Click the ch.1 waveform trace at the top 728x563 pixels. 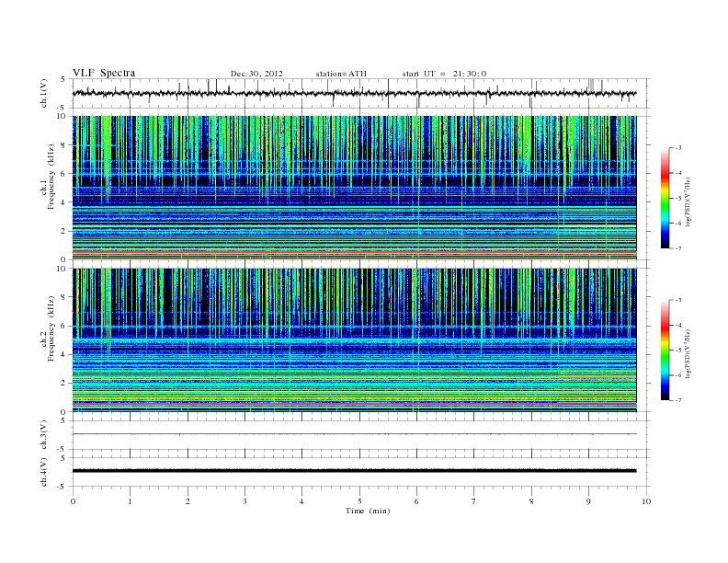click(x=354, y=93)
